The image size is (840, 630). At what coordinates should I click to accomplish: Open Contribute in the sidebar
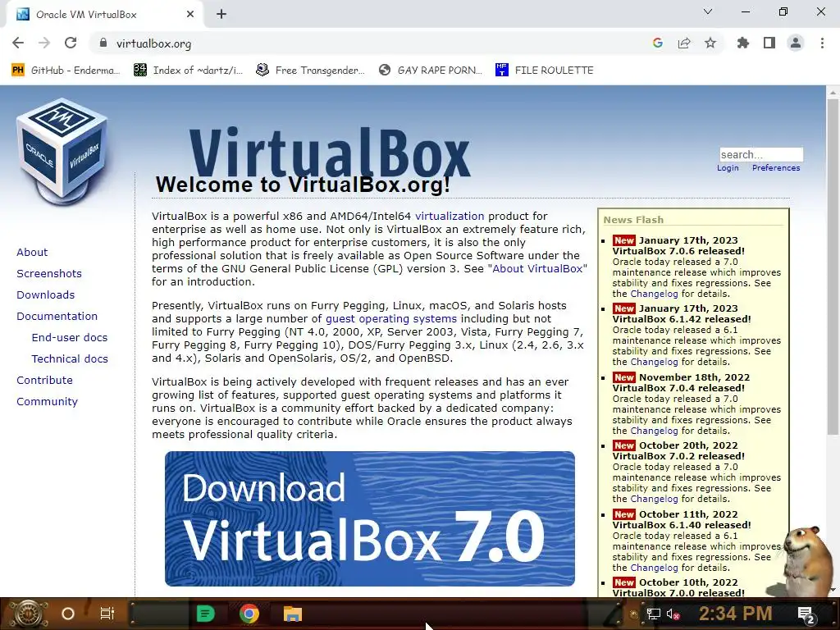tap(44, 381)
